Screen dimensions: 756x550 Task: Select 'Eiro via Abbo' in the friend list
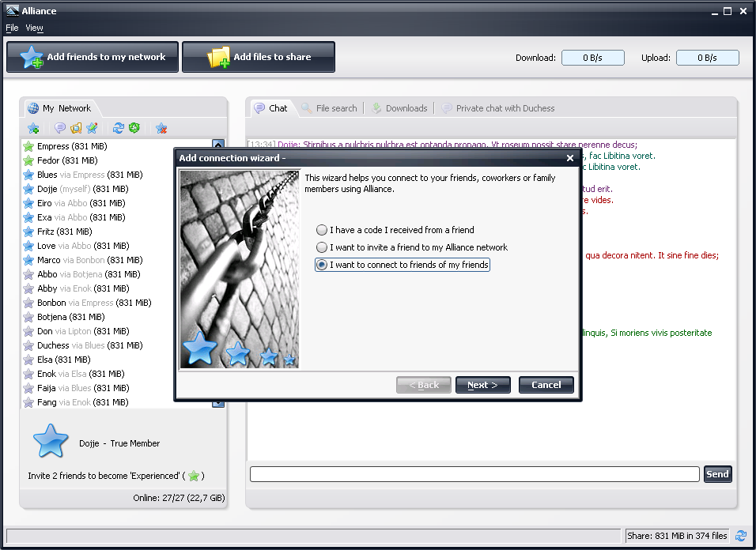pos(81,203)
